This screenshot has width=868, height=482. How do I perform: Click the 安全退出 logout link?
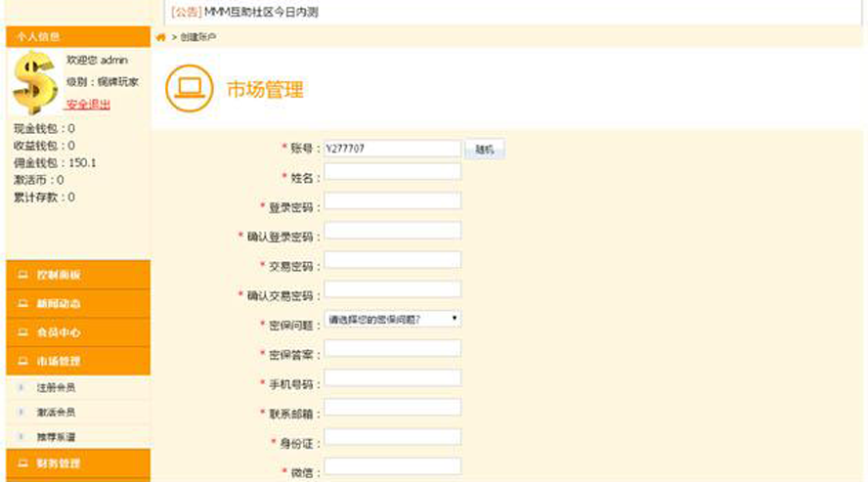87,104
